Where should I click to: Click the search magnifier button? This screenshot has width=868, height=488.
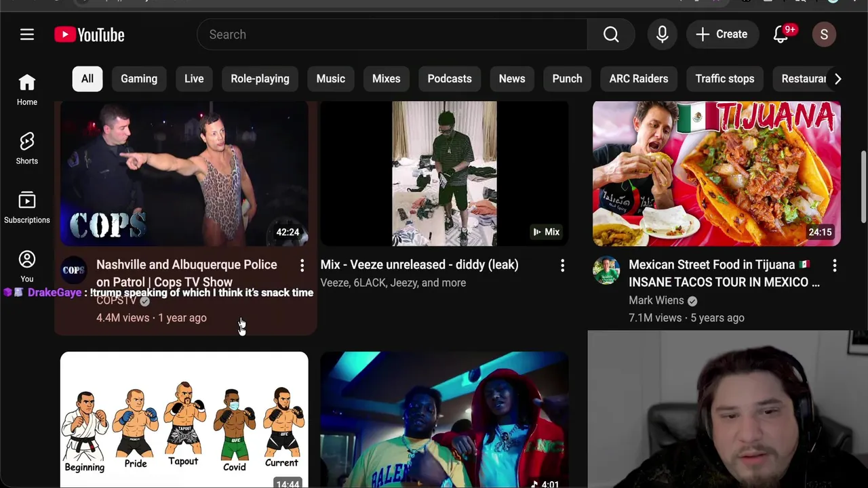[x=611, y=35]
